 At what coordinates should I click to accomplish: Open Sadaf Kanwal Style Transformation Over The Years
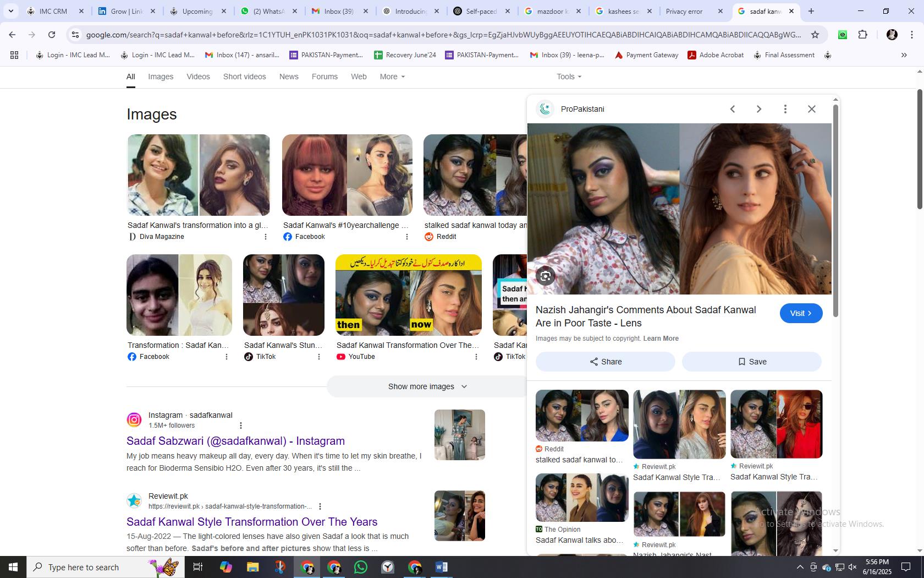point(252,522)
